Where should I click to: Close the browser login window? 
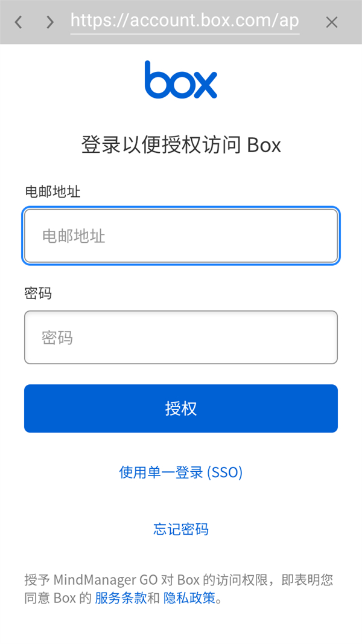(x=331, y=22)
